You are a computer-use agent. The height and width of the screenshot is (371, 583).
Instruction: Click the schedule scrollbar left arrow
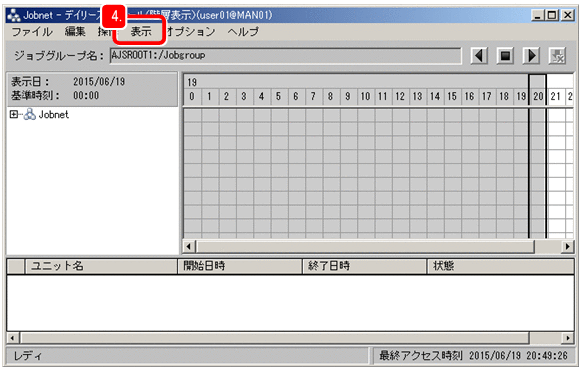point(189,246)
